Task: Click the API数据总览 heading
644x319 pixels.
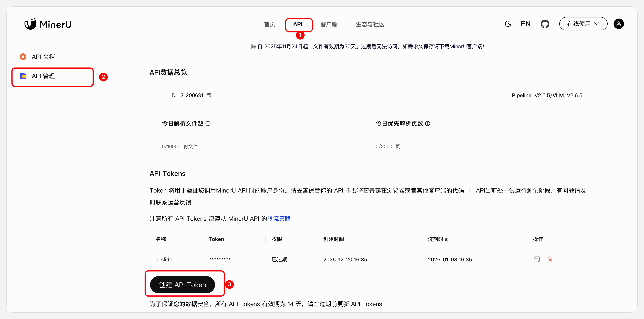Action: (168, 72)
